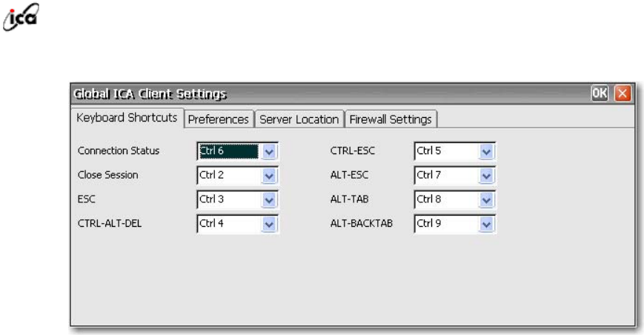Expand the ALT-ESC dropdown arrow

[486, 176]
